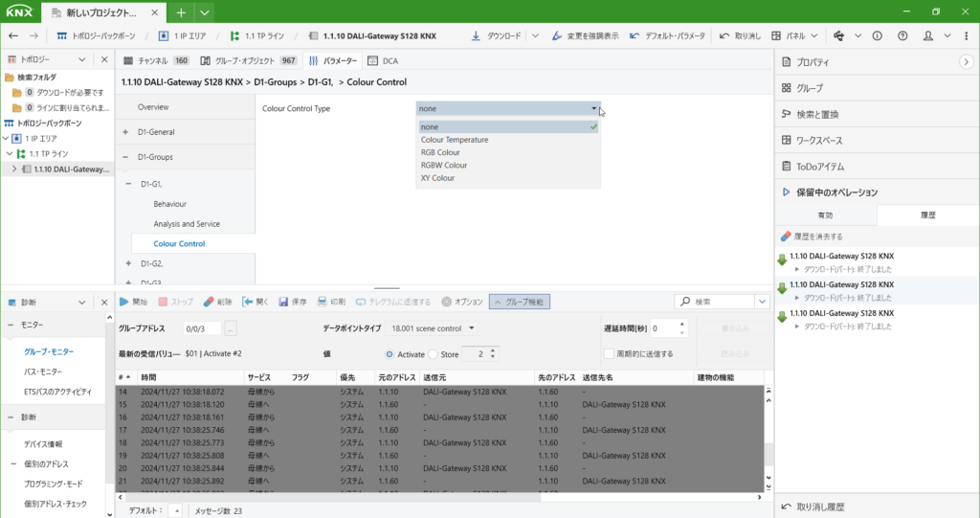Click the 削除 delete eraser button

click(x=217, y=302)
